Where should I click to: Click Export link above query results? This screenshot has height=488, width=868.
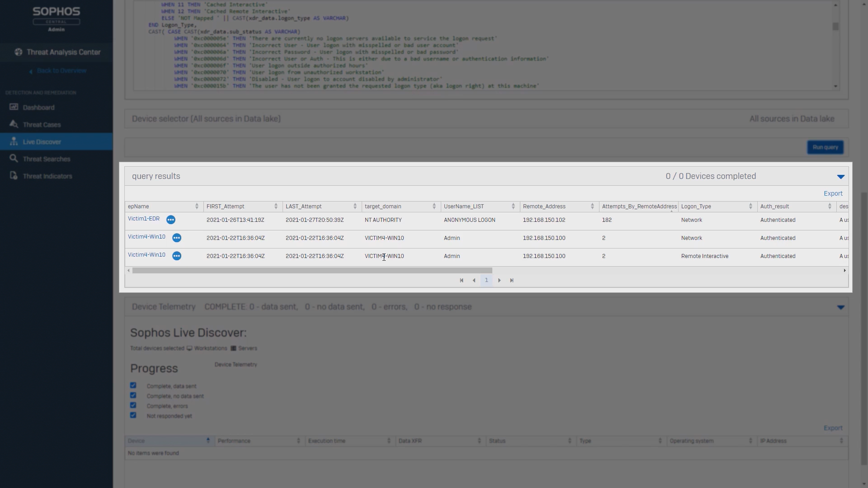point(833,193)
